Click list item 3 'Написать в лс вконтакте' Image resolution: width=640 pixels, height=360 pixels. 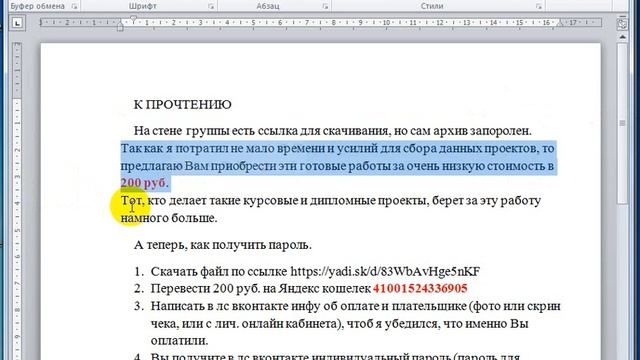(x=356, y=306)
